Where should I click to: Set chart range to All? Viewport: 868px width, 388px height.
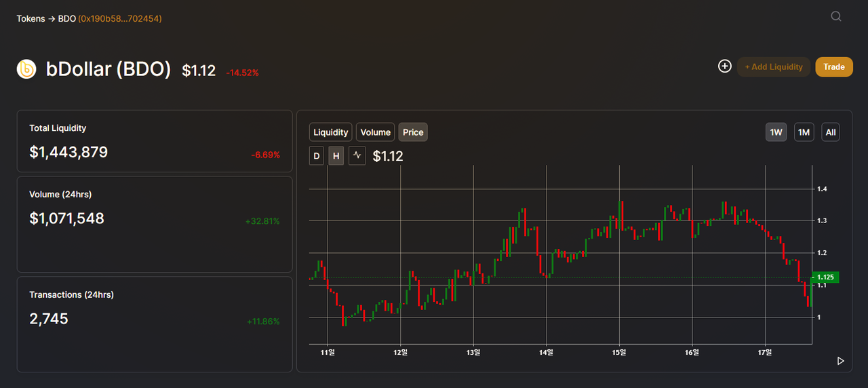tap(831, 132)
